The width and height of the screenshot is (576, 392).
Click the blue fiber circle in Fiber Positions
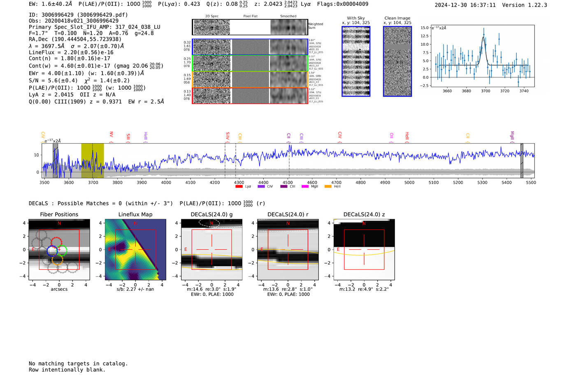[x=52, y=251]
